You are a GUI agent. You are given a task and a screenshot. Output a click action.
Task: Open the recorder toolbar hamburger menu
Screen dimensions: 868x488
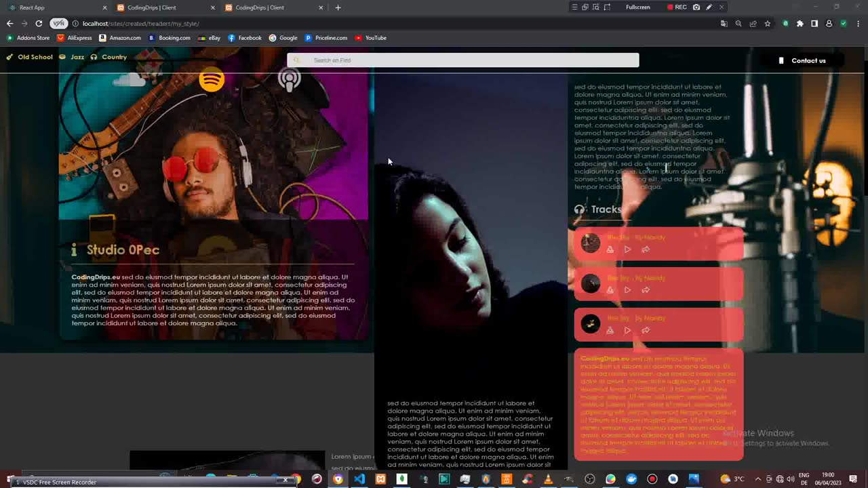point(574,7)
